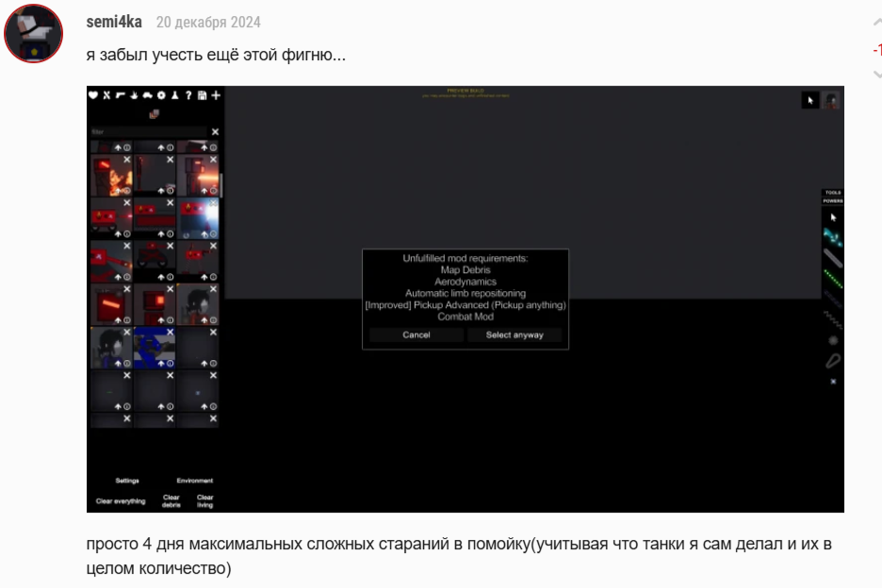Open the Misc question-mark category

(x=188, y=95)
